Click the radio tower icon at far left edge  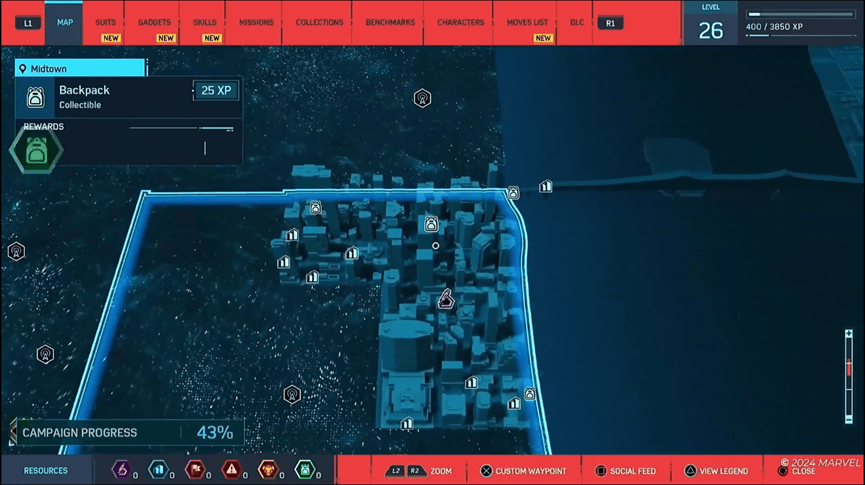pyautogui.click(x=16, y=251)
